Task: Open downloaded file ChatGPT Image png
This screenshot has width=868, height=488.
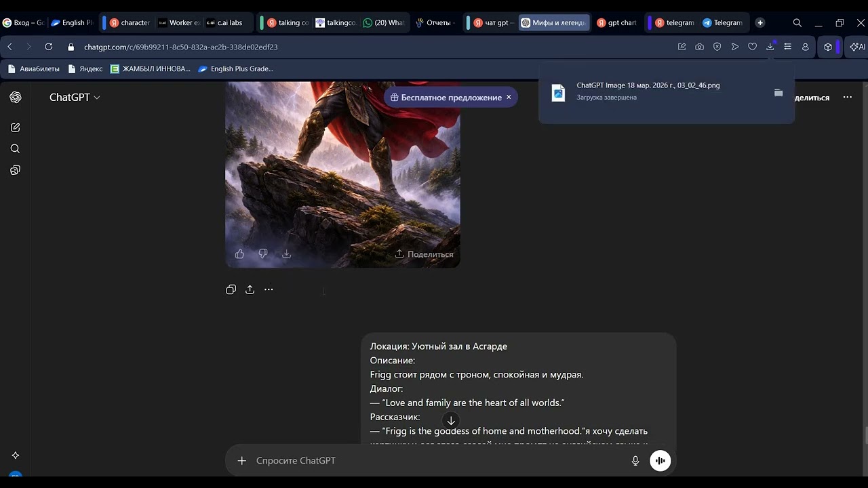Action: tap(648, 85)
